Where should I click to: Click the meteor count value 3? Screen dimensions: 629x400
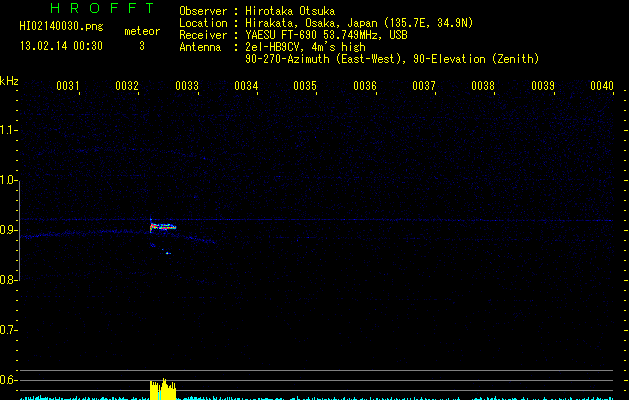pos(142,46)
